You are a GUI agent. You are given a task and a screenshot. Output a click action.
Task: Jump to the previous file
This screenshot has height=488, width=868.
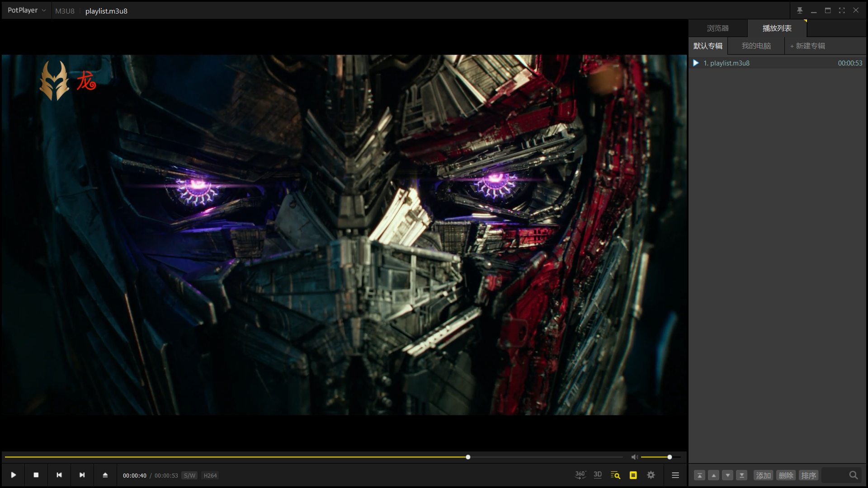[59, 475]
